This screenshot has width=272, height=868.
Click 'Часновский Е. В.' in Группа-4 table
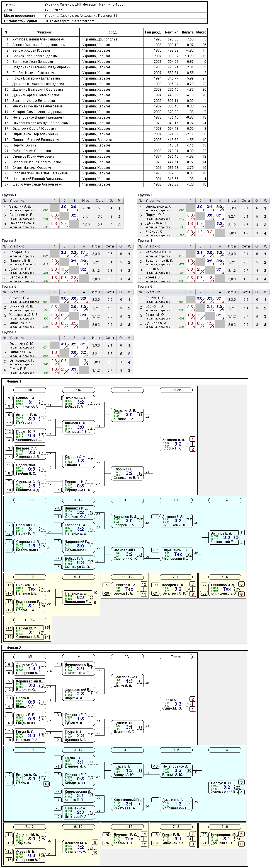click(x=158, y=252)
